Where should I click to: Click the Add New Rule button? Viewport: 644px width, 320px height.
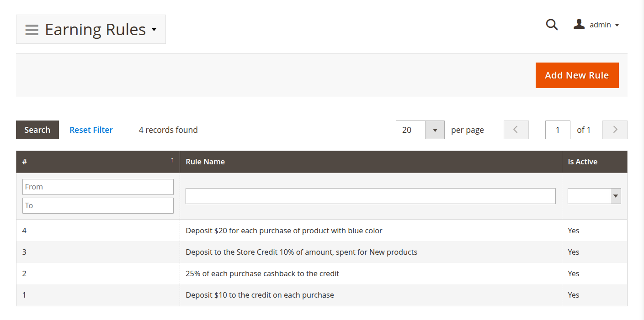(x=577, y=75)
